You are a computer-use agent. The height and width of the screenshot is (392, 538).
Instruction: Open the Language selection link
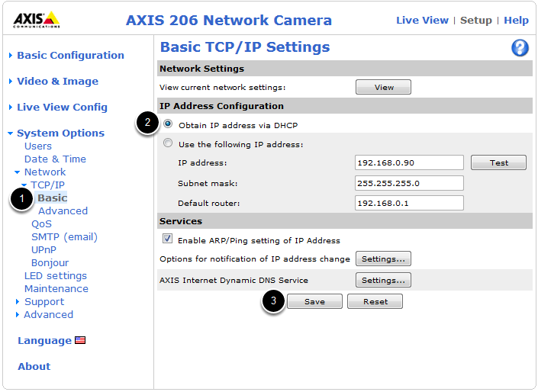[x=44, y=341]
